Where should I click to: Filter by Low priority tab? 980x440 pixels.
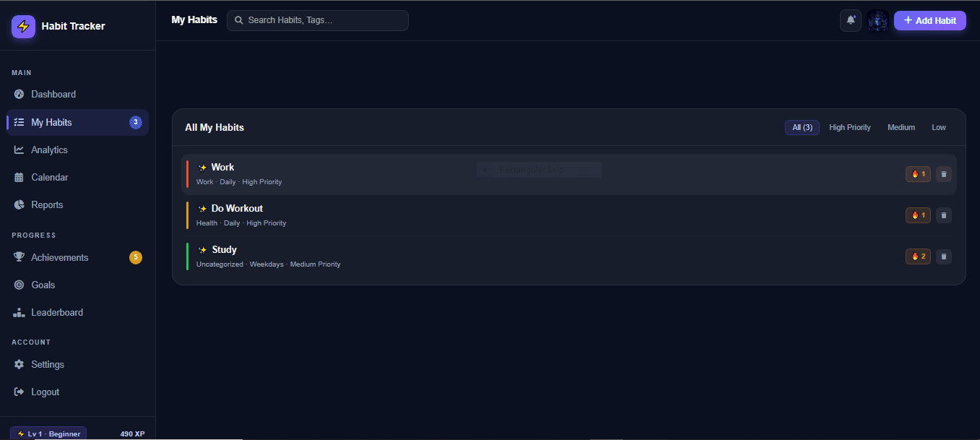click(x=939, y=127)
